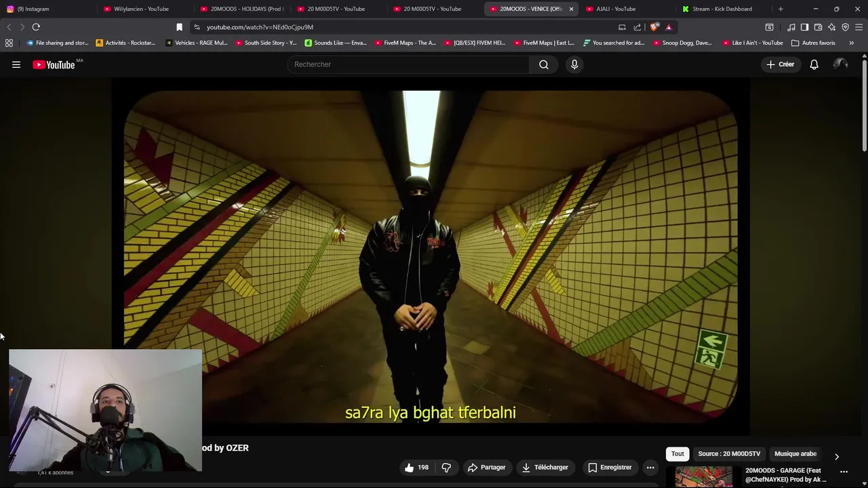
Task: Open the Like I Ain't - YouTube bookmark
Action: coord(753,43)
